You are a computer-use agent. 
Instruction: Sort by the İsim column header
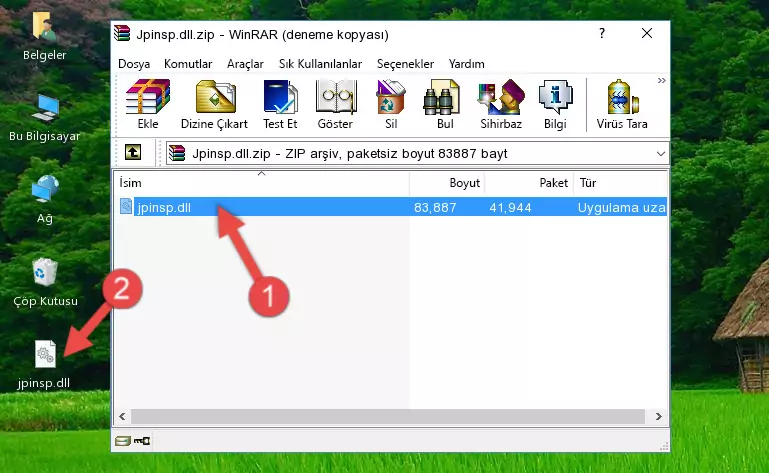click(262, 183)
